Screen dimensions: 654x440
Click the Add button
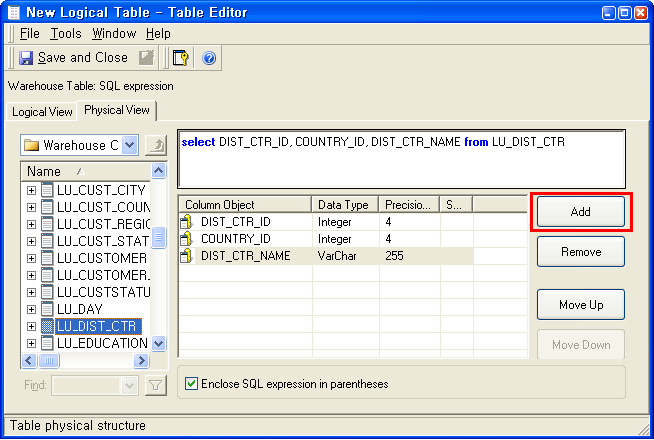580,212
